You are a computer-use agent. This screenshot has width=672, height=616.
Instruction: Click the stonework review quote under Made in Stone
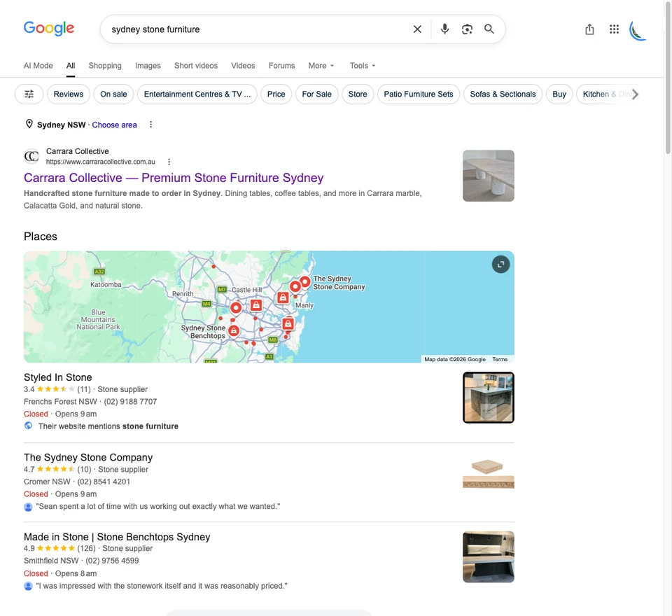pos(162,586)
